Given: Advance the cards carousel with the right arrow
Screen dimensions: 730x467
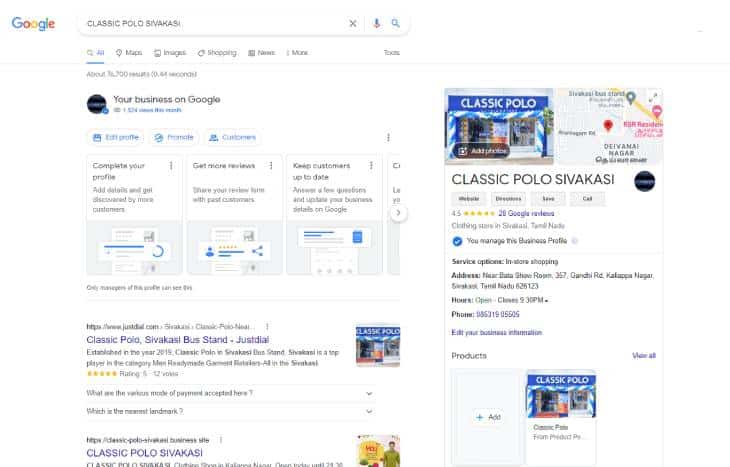Looking at the screenshot, I should click(x=398, y=213).
